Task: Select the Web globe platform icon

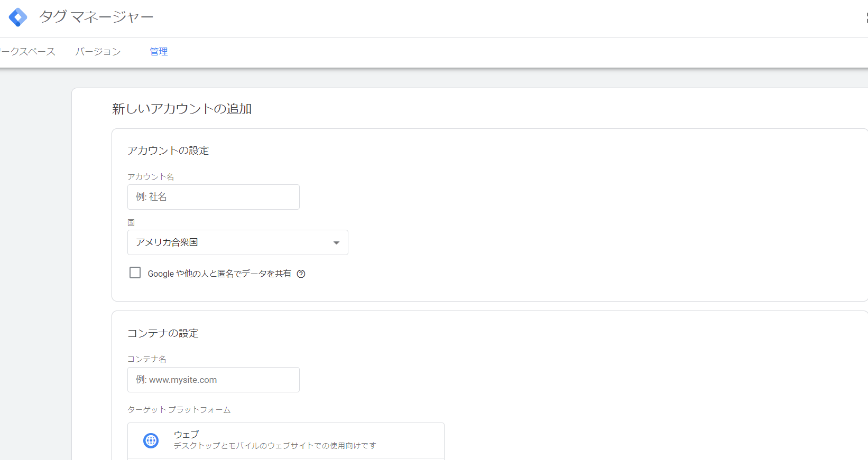Action: (151, 440)
